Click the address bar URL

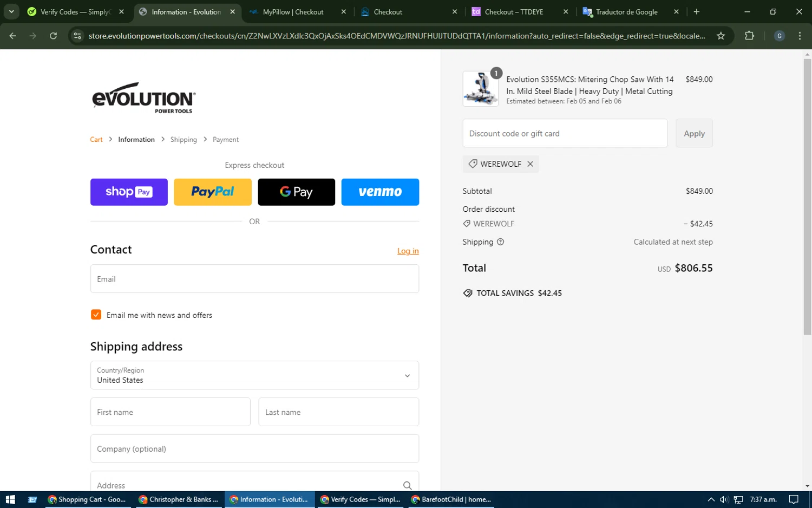coord(396,36)
